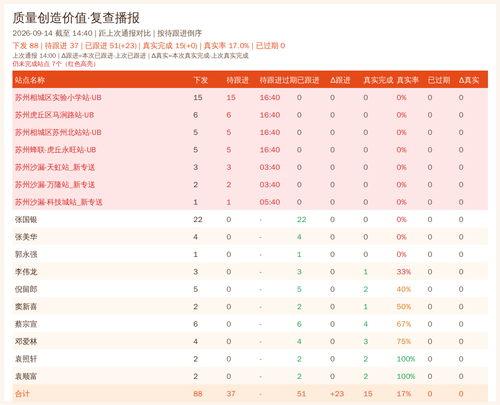The image size is (500, 405).
Task: Click the name 郭永强
Action: pyautogui.click(x=26, y=254)
